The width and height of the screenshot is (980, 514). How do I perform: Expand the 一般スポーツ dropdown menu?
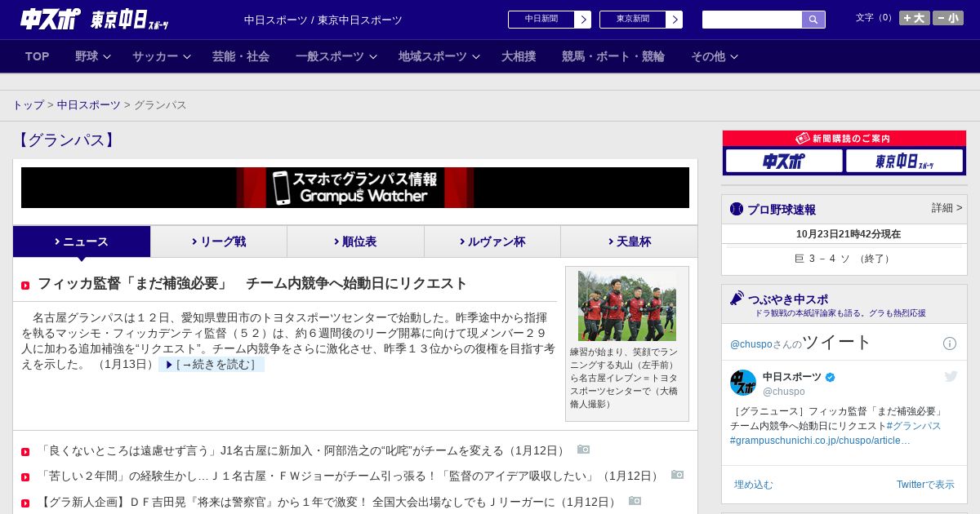[336, 56]
